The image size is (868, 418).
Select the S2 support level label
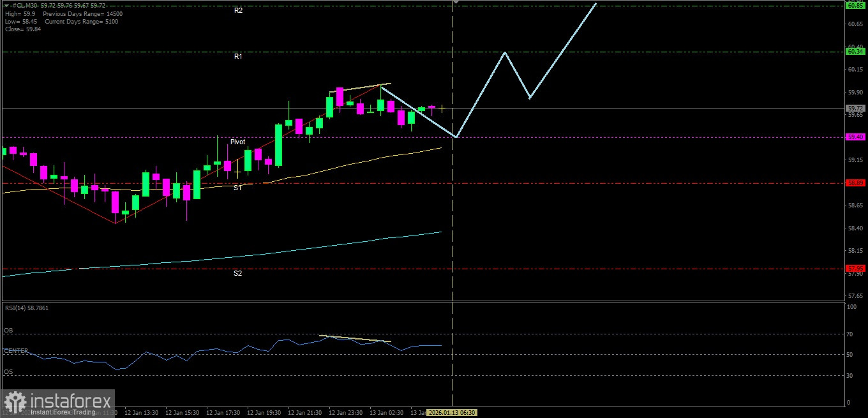click(237, 273)
